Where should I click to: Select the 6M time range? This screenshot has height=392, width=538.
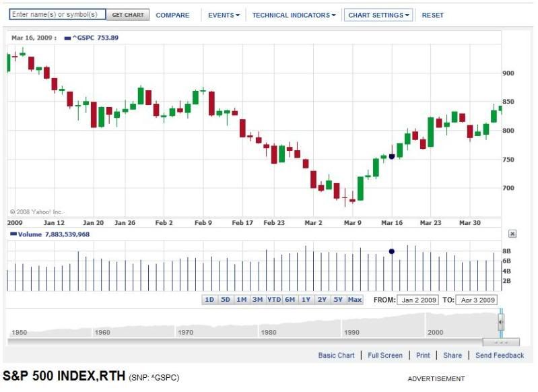tap(290, 300)
